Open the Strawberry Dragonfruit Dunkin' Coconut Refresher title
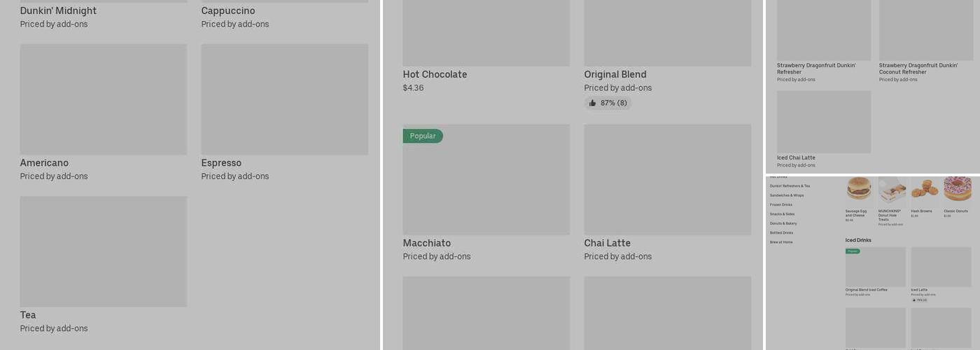 point(918,69)
